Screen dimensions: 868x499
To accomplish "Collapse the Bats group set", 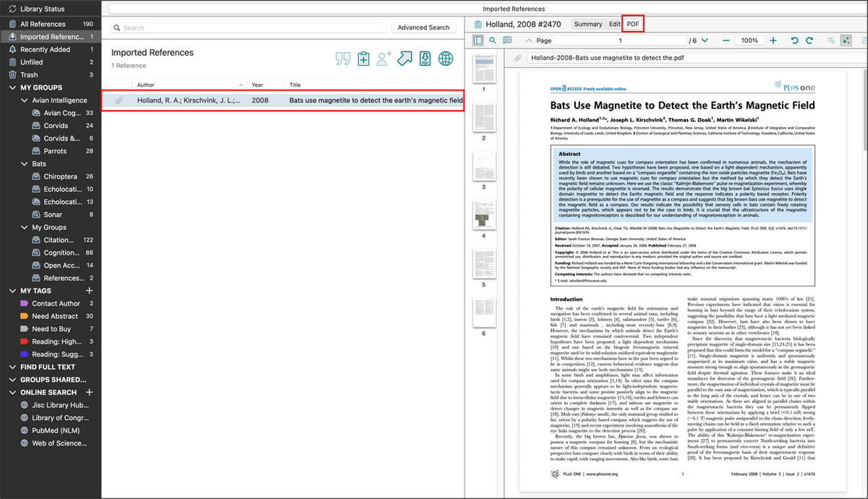I will [x=25, y=164].
